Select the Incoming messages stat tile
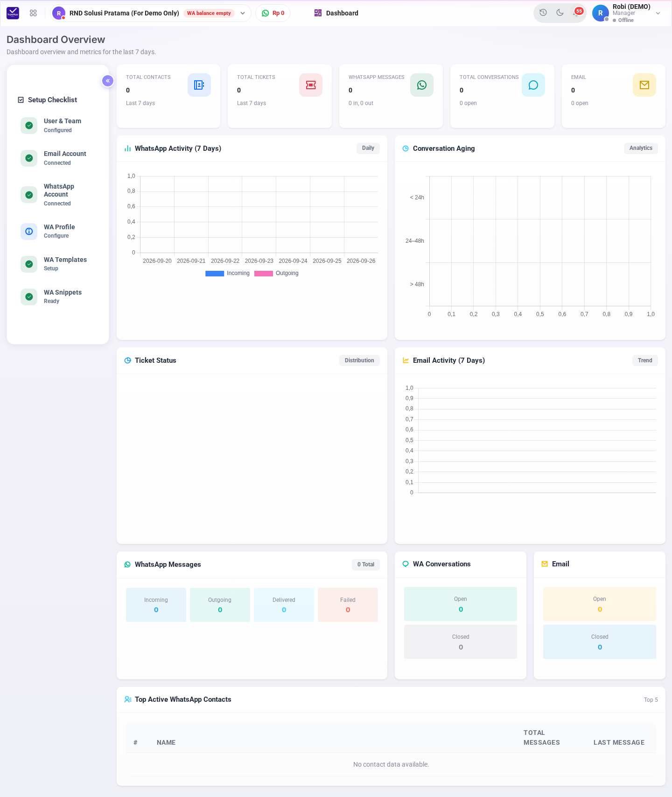The image size is (672, 797). point(156,605)
